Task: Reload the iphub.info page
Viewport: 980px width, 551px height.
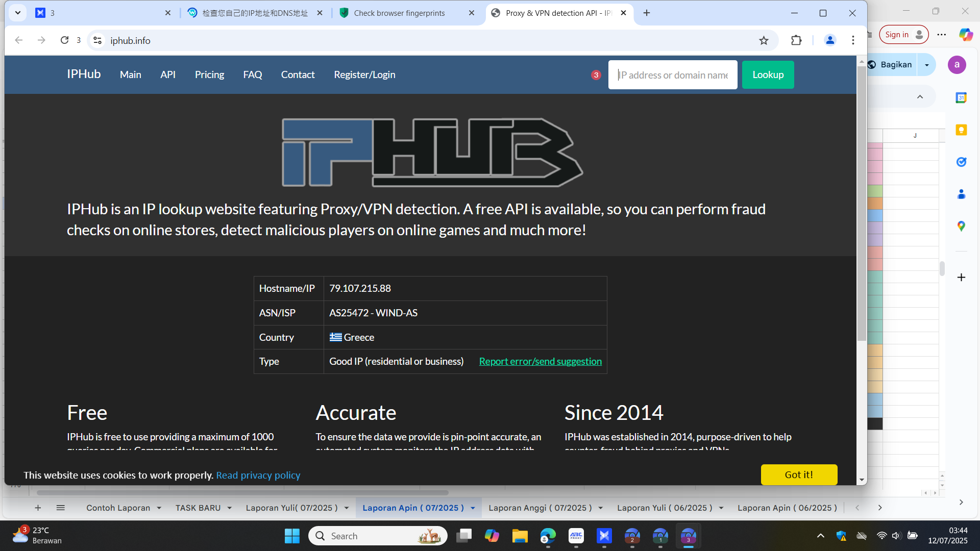Action: tap(64, 40)
